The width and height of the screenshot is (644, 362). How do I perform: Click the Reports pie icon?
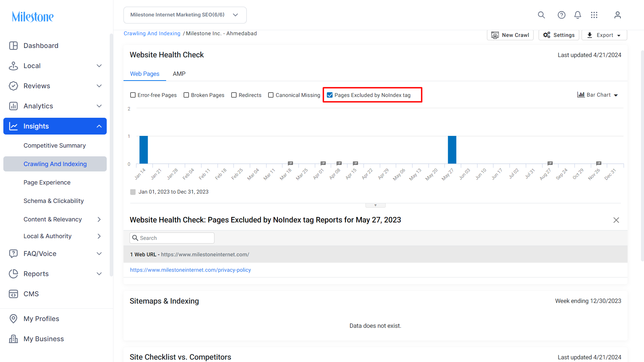pos(13,274)
